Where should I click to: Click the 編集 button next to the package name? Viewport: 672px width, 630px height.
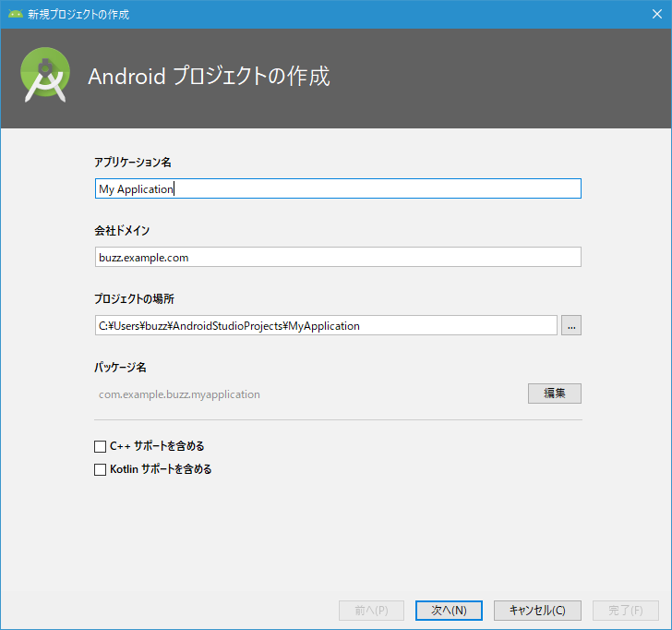click(555, 394)
